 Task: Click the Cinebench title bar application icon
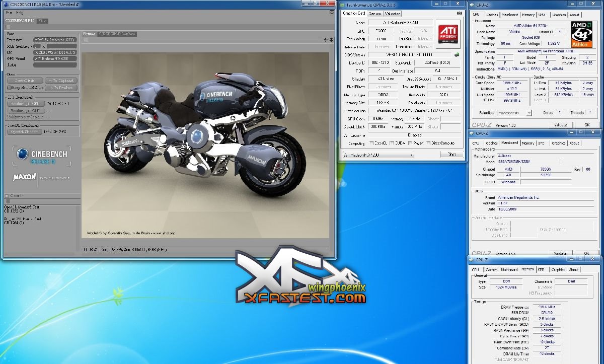(x=6, y=4)
